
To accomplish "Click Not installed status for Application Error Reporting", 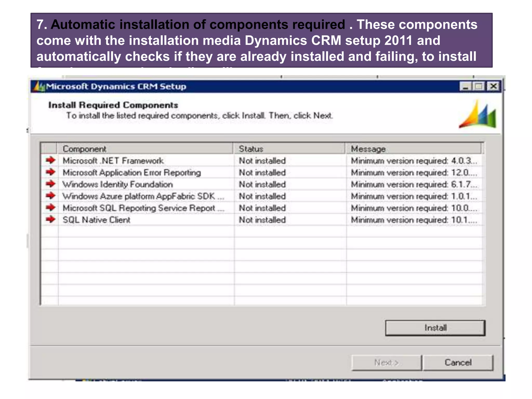I will (x=262, y=172).
